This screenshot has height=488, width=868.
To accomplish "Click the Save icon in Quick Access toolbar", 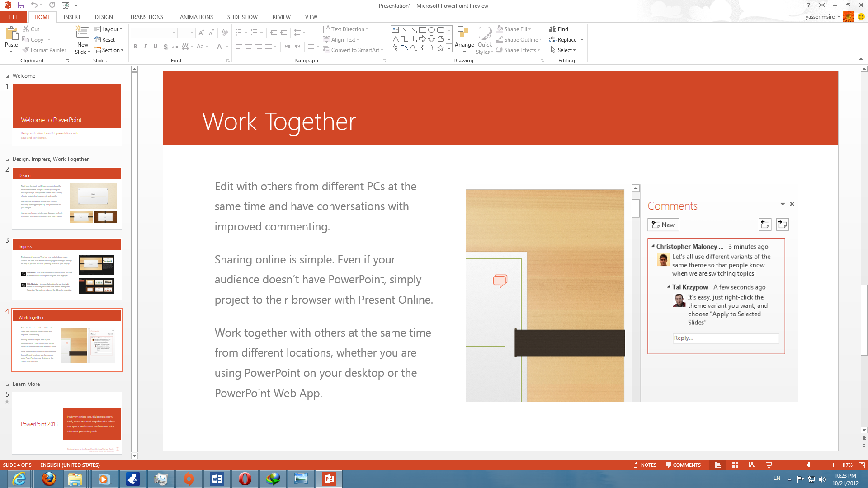I will 21,5.
